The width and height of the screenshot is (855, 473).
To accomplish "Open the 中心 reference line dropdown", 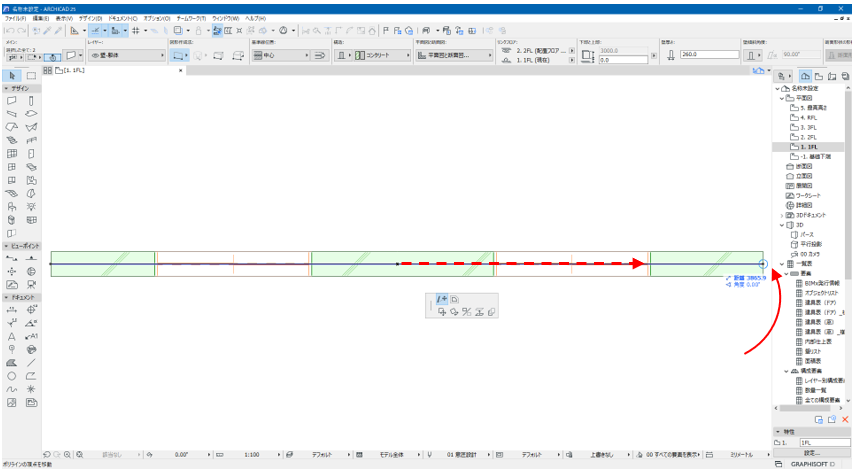I will point(281,55).
